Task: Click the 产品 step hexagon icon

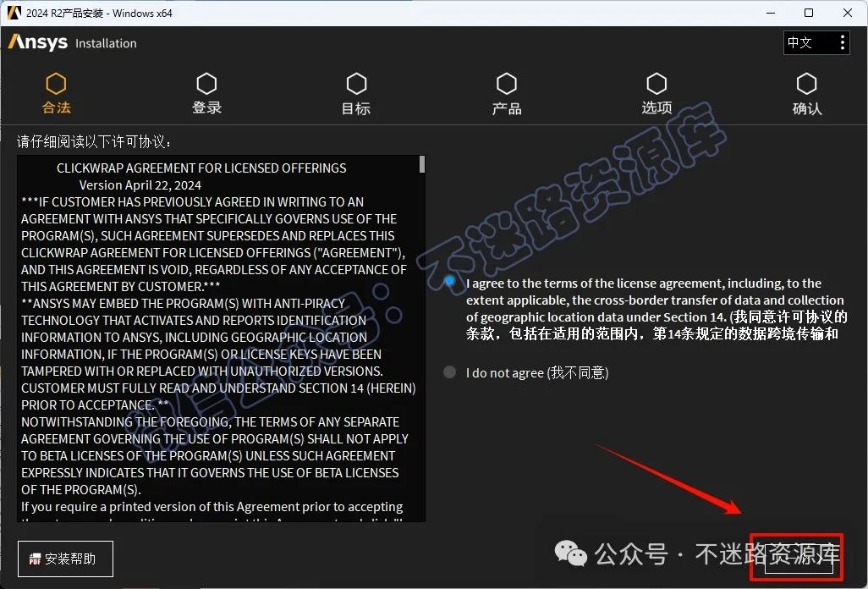Action: (x=507, y=84)
